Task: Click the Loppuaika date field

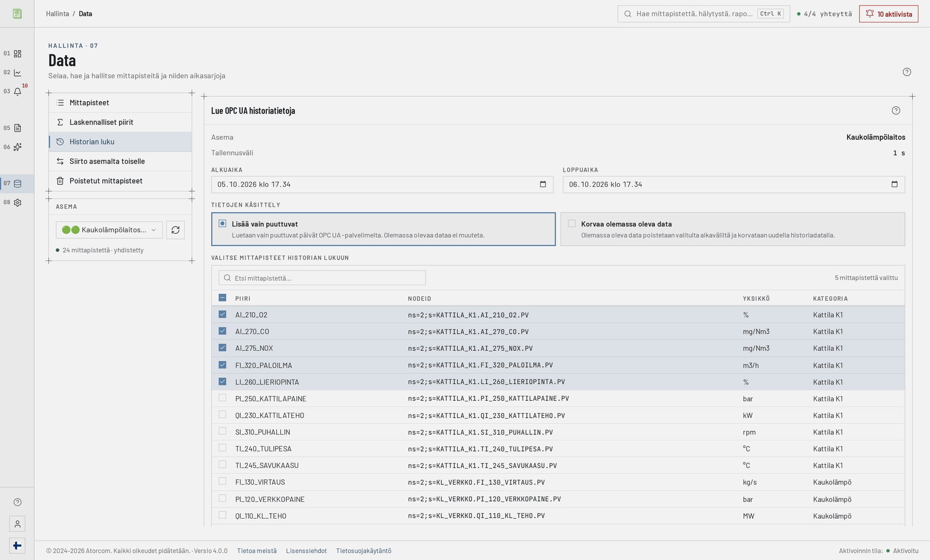Action: click(x=733, y=184)
